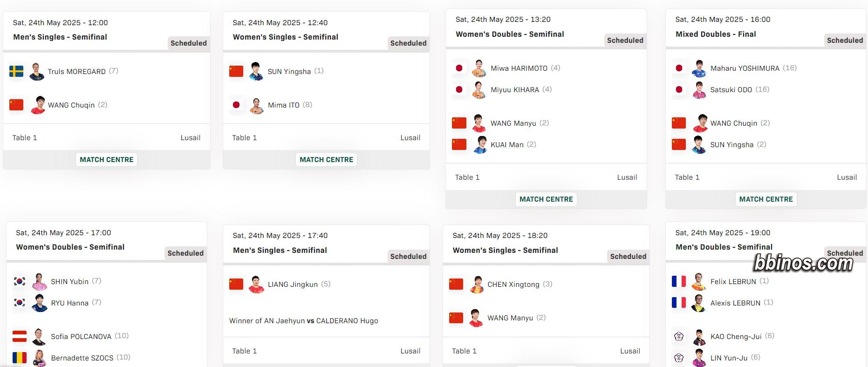Open Match Centre for Mixed Doubles Final
The width and height of the screenshot is (868, 367).
(x=766, y=199)
